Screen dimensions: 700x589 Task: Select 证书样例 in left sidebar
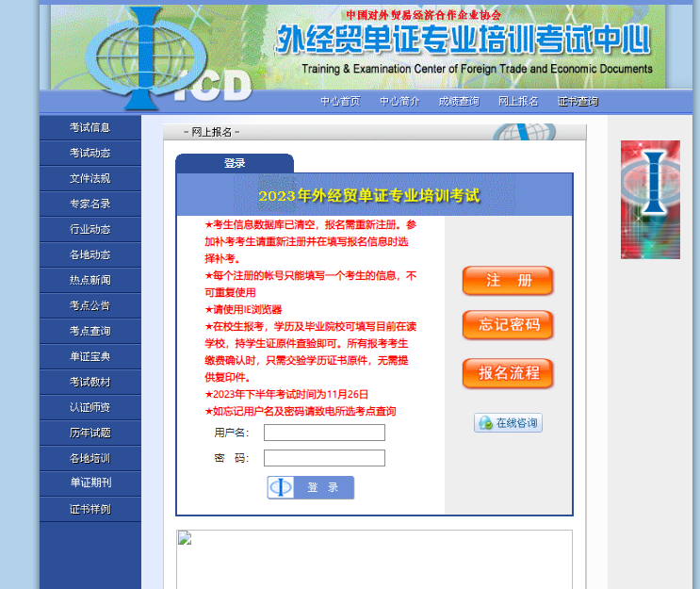(90, 509)
